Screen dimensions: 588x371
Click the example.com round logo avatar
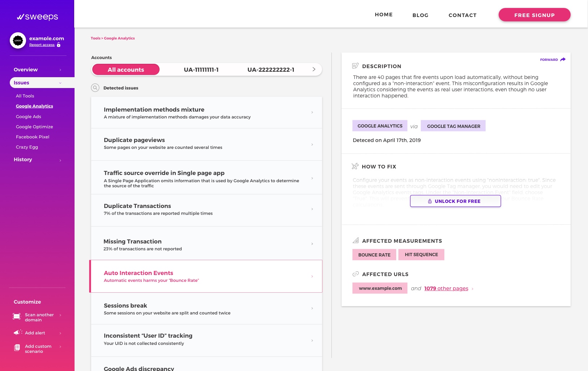point(18,41)
